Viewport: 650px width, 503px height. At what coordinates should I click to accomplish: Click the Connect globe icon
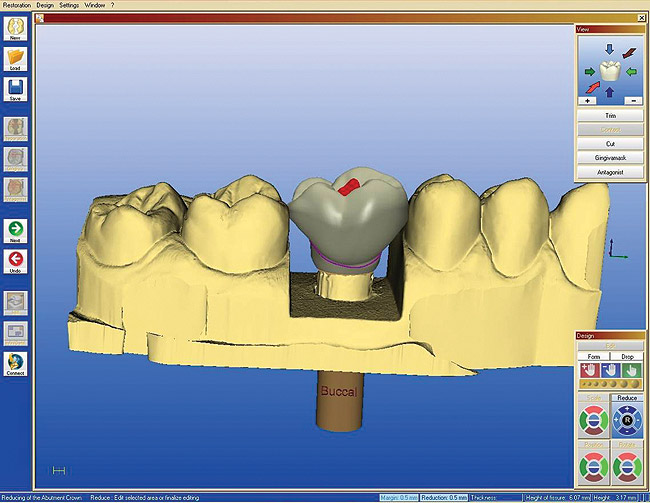point(15,362)
